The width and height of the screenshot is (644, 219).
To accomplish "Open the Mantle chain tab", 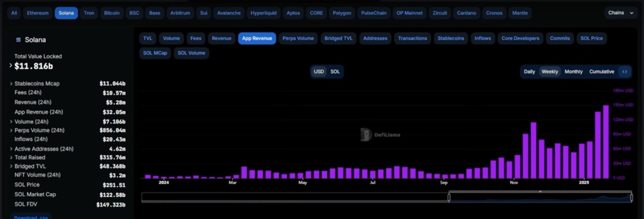I will [519, 13].
